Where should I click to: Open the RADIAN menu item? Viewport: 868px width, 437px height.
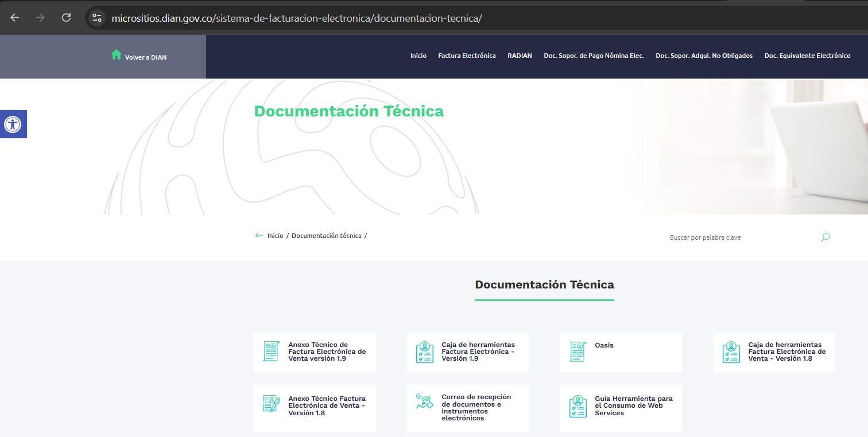click(x=520, y=56)
